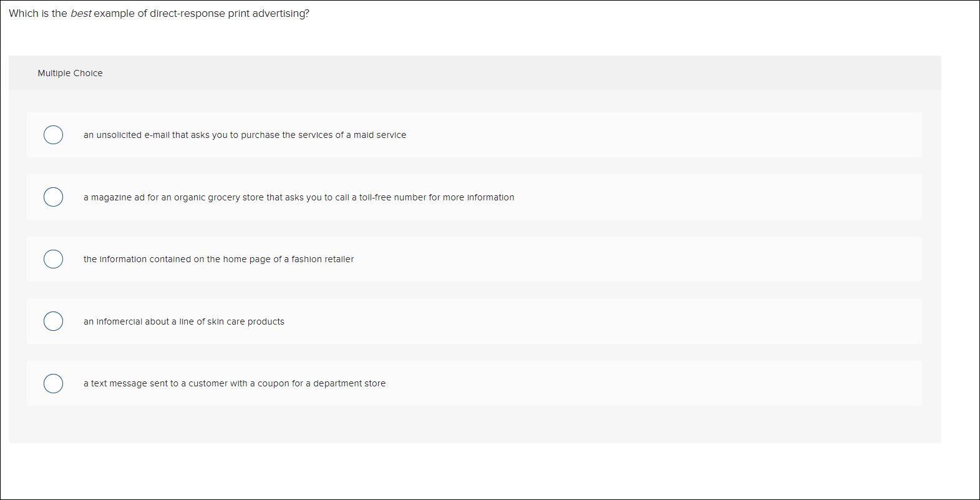The height and width of the screenshot is (500, 980).
Task: Choose the answer about the unsolicited maid service e-mail
Action: (244, 135)
